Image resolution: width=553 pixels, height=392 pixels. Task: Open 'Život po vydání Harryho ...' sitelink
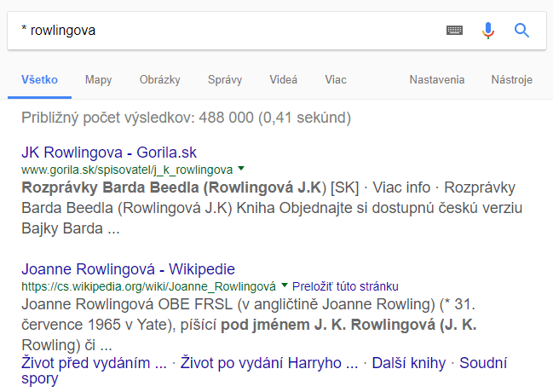pos(269,363)
